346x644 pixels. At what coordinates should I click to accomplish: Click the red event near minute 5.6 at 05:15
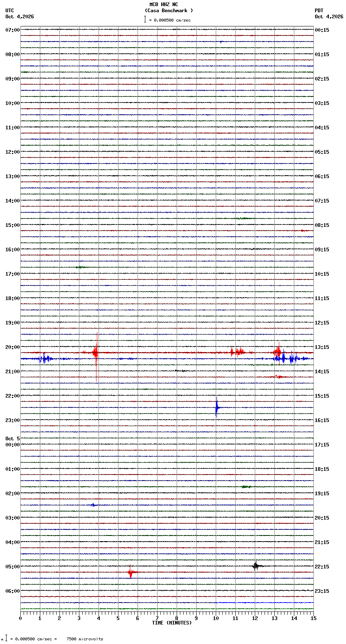point(131,572)
